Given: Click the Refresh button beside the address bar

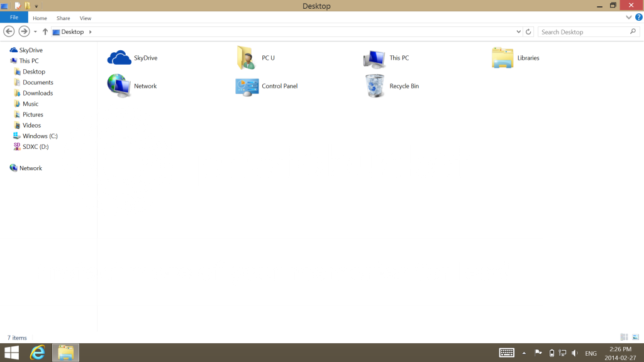Looking at the screenshot, I should pyautogui.click(x=528, y=31).
